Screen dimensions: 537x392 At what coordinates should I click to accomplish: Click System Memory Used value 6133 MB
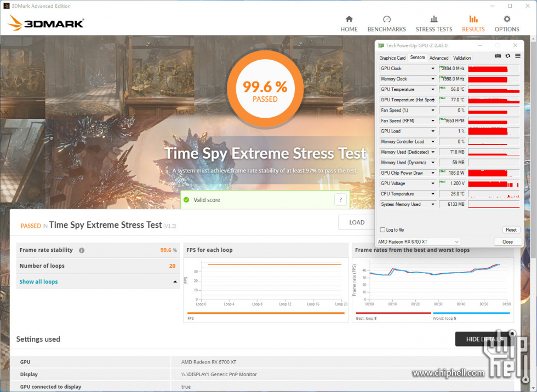coord(452,204)
